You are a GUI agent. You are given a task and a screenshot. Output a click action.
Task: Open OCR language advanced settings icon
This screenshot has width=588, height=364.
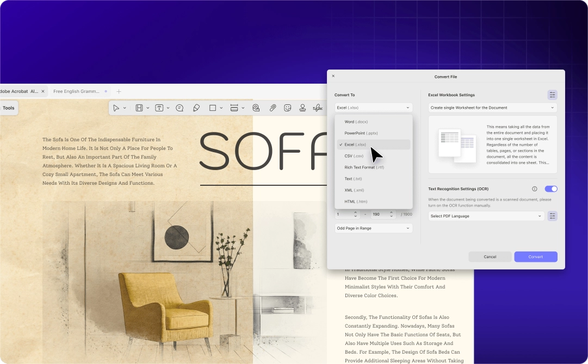(x=553, y=216)
